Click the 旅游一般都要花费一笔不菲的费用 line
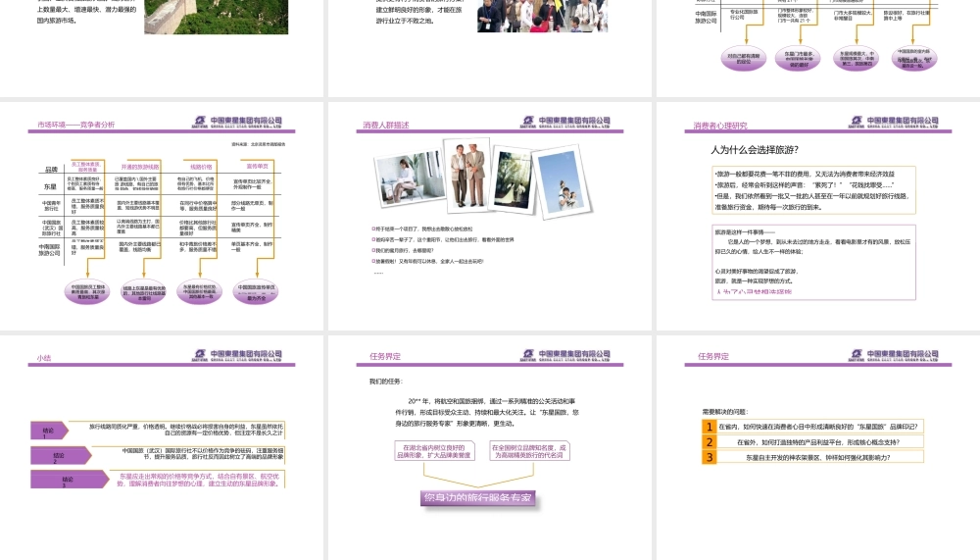980x560 pixels. point(805,174)
